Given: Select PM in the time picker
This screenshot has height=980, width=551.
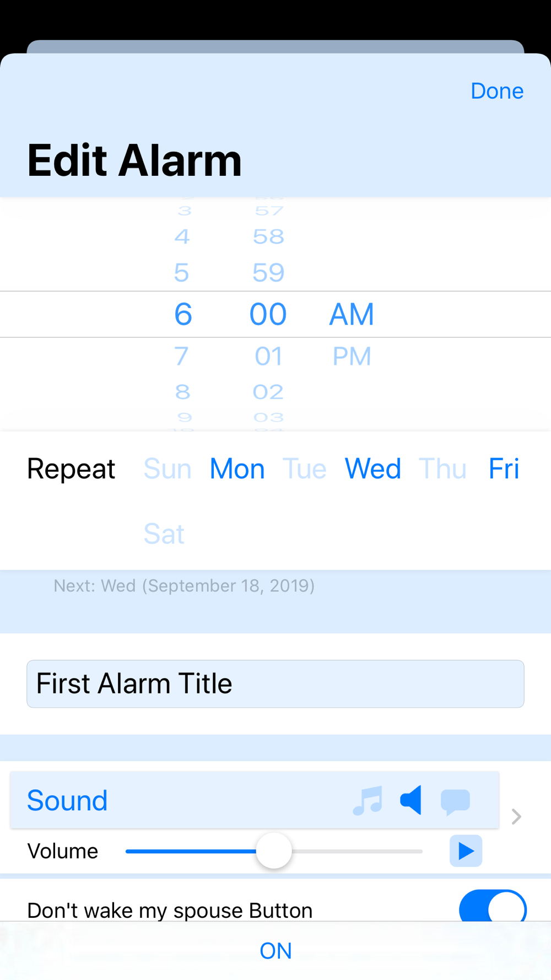Looking at the screenshot, I should point(352,357).
